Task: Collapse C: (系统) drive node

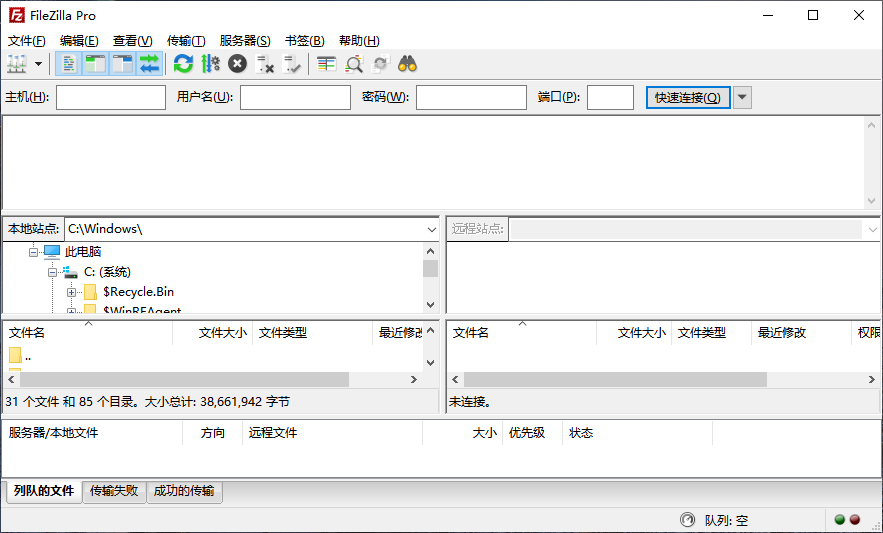Action: click(x=52, y=272)
